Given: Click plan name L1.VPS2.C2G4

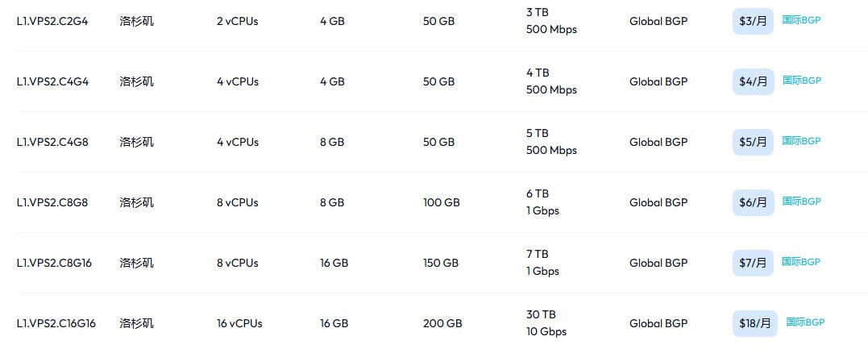Looking at the screenshot, I should pos(52,22).
